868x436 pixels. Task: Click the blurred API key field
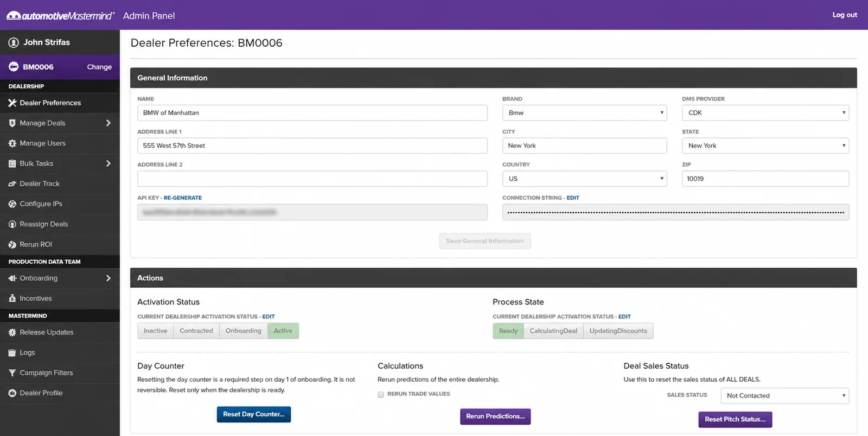pos(312,212)
